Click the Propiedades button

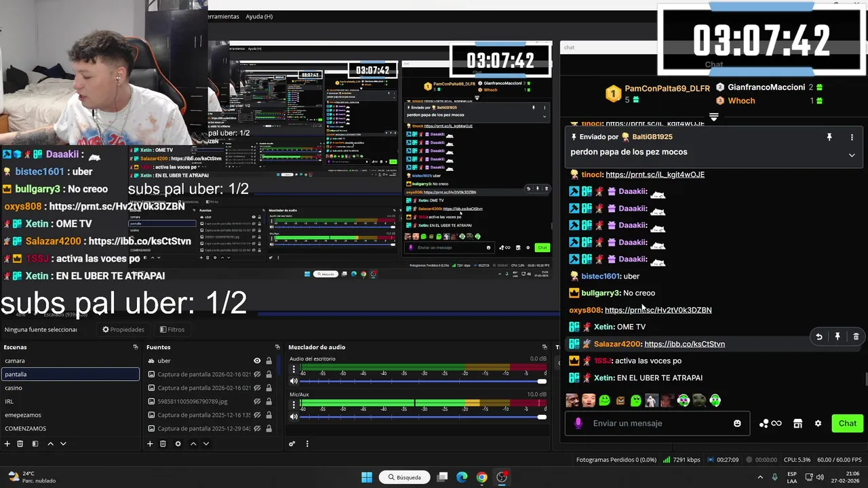(123, 329)
